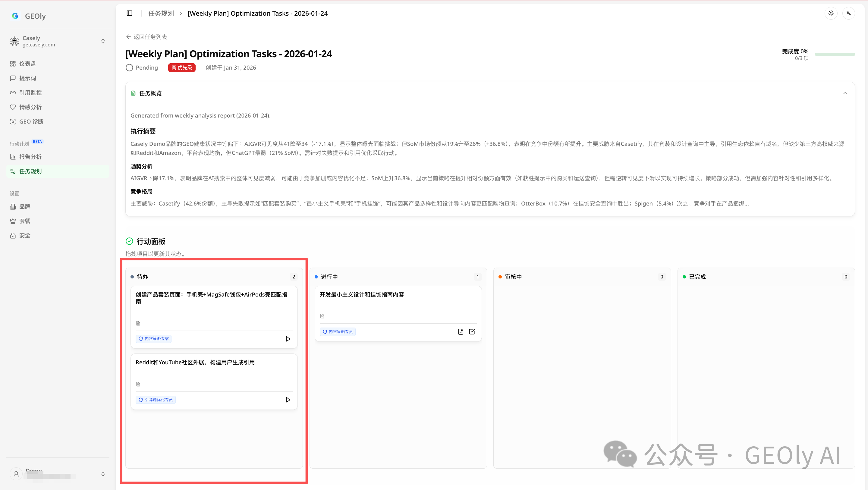The image size is (868, 490).
Task: Click the BETA badge beside 行动计划
Action: 37,142
